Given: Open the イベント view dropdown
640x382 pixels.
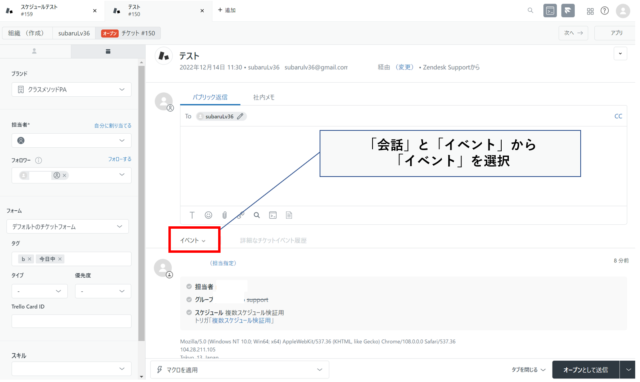Looking at the screenshot, I should [193, 240].
